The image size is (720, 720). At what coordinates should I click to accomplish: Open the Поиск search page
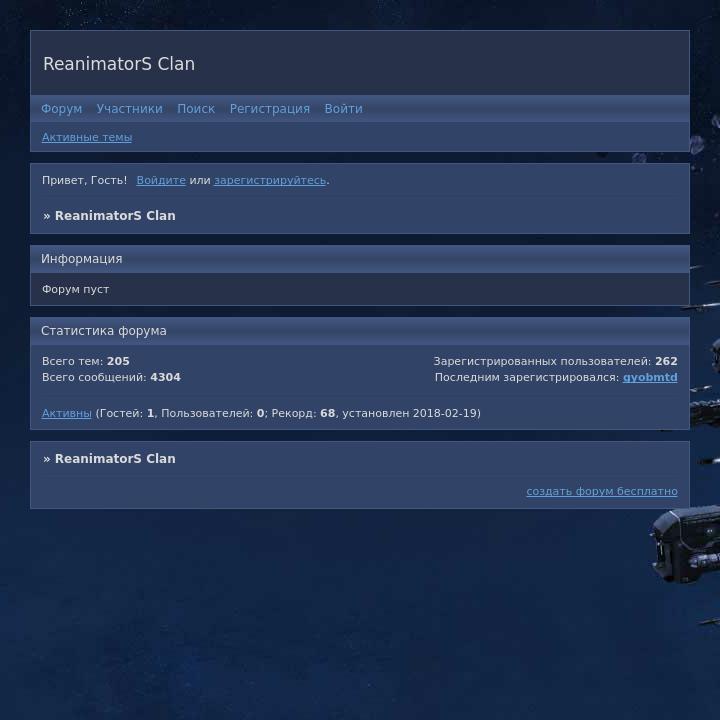(196, 109)
